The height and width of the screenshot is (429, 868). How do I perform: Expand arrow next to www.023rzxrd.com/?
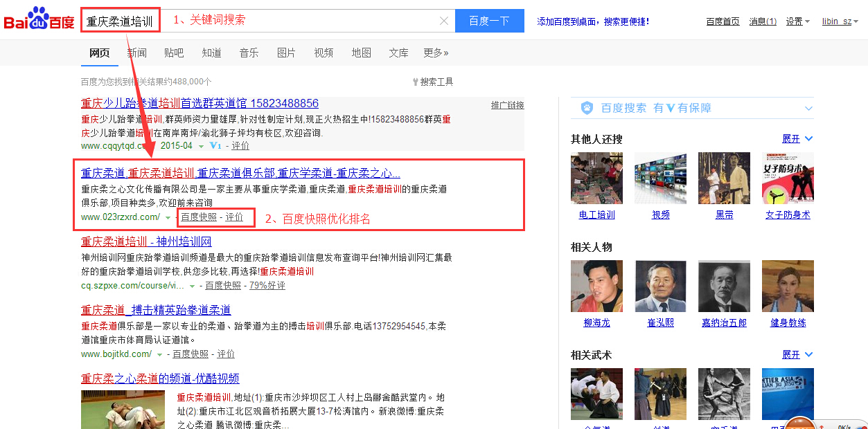point(168,217)
